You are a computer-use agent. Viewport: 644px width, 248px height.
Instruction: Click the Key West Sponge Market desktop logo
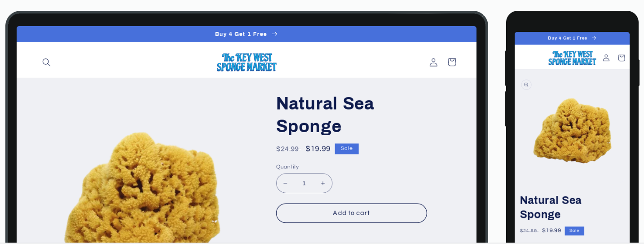[x=247, y=62]
